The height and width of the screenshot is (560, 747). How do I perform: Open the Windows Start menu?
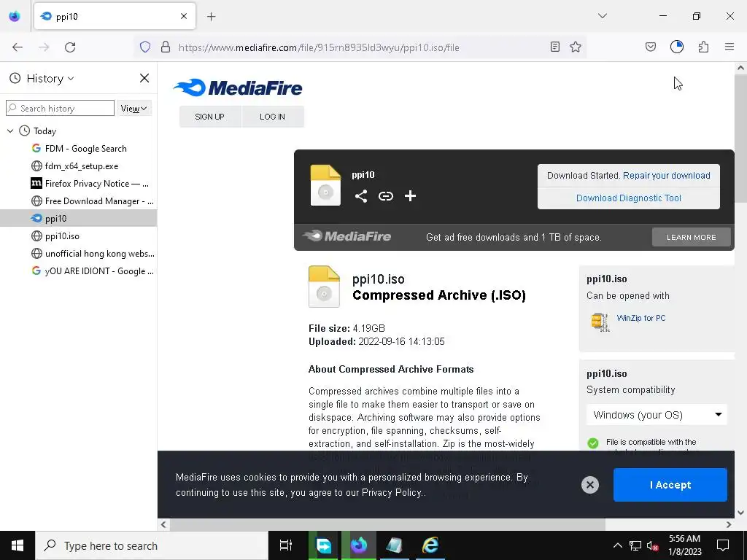18,545
